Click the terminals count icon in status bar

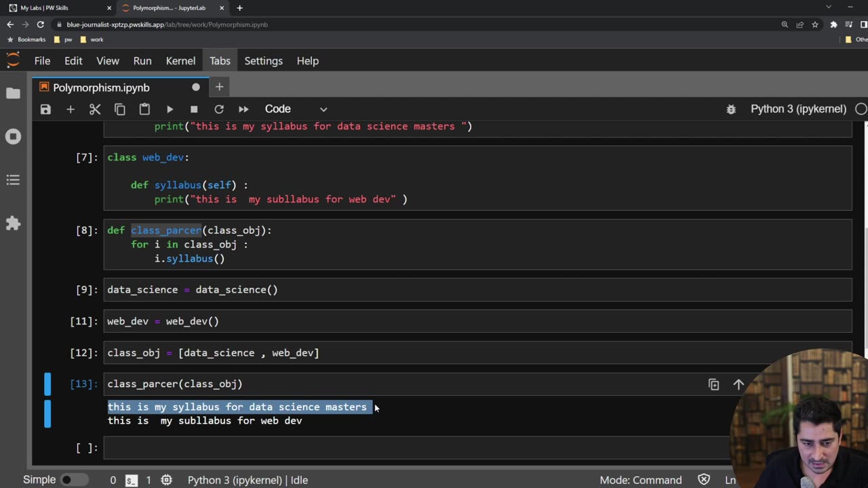coord(132,480)
